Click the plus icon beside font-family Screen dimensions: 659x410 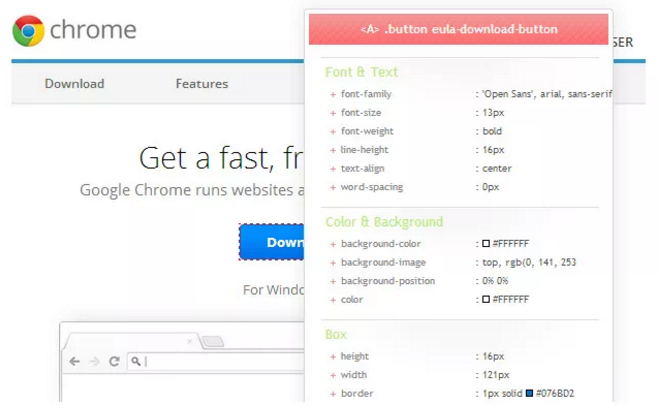(333, 95)
